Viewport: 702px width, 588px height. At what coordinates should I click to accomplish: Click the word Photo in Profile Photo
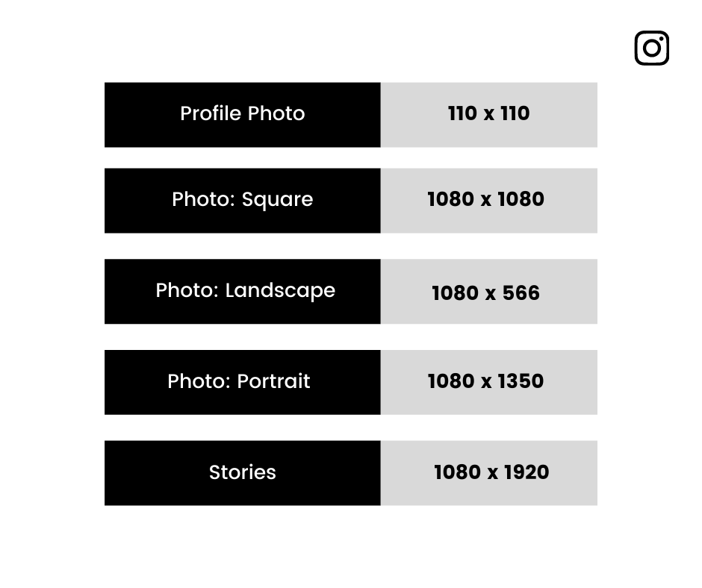(x=276, y=113)
